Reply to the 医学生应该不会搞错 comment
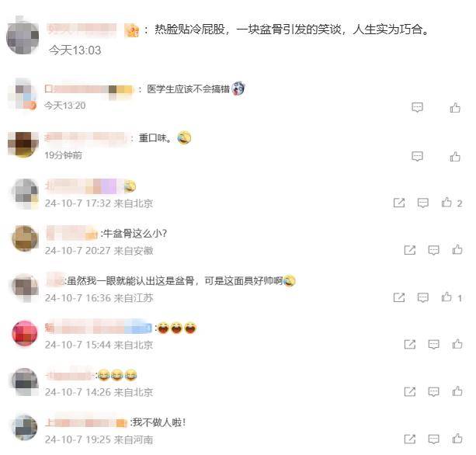Viewport: 476px width, 455px height. pos(417,107)
